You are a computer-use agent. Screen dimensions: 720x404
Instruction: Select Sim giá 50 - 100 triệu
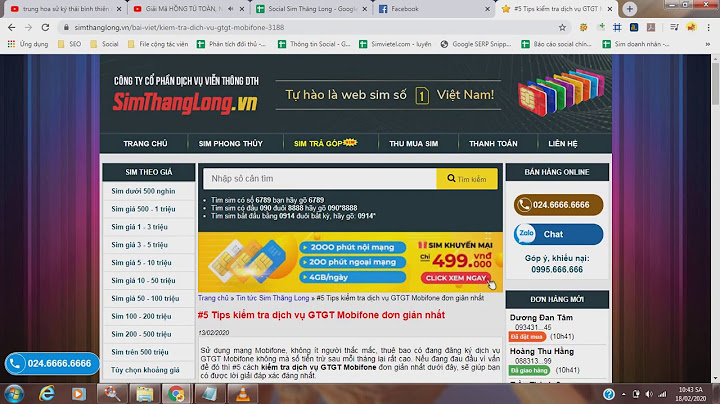[x=149, y=298]
